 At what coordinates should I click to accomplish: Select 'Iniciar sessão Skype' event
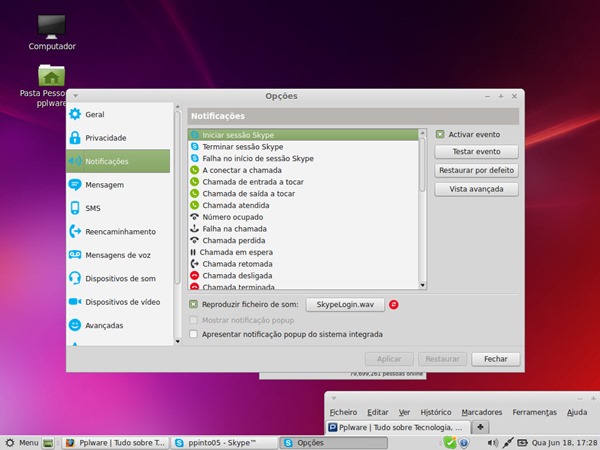(x=303, y=135)
